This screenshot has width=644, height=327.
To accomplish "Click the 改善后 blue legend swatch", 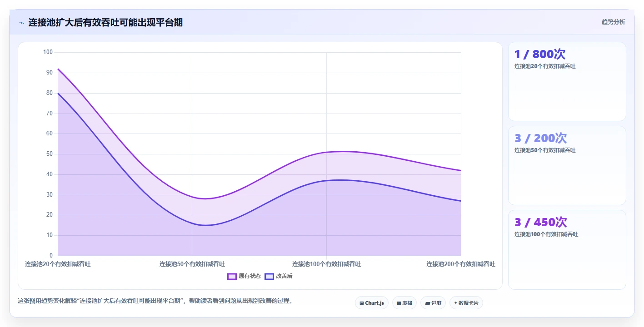I will 269,276.
